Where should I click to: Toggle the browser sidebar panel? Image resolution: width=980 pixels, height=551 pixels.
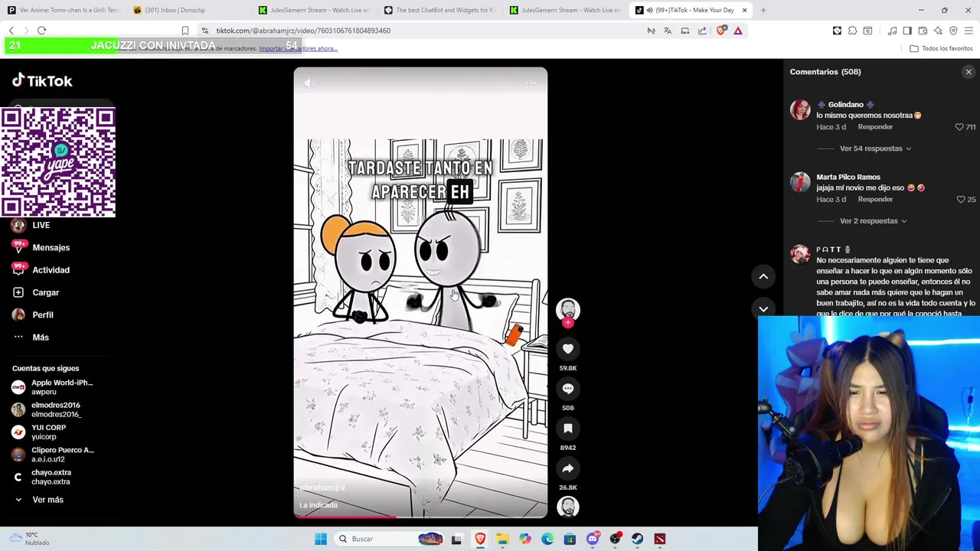[x=907, y=31]
